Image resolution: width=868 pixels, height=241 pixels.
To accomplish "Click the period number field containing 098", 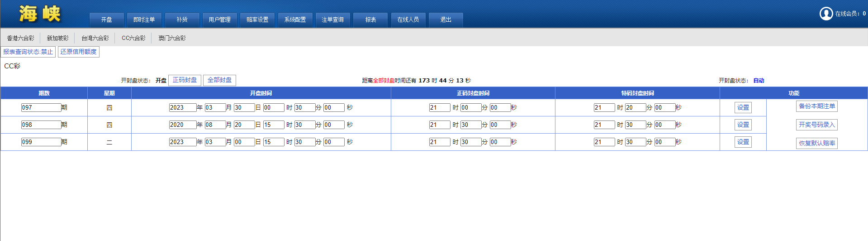I will [41, 125].
